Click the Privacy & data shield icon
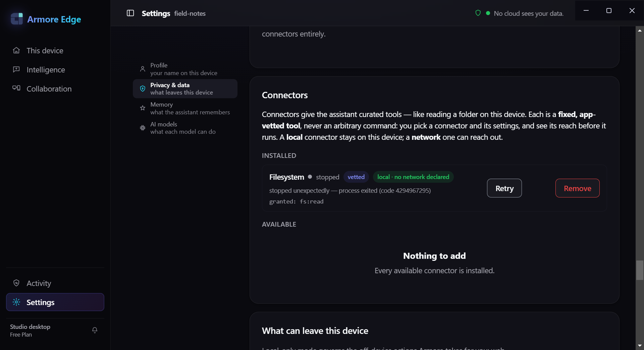Viewport: 644px width, 350px height. click(x=143, y=89)
